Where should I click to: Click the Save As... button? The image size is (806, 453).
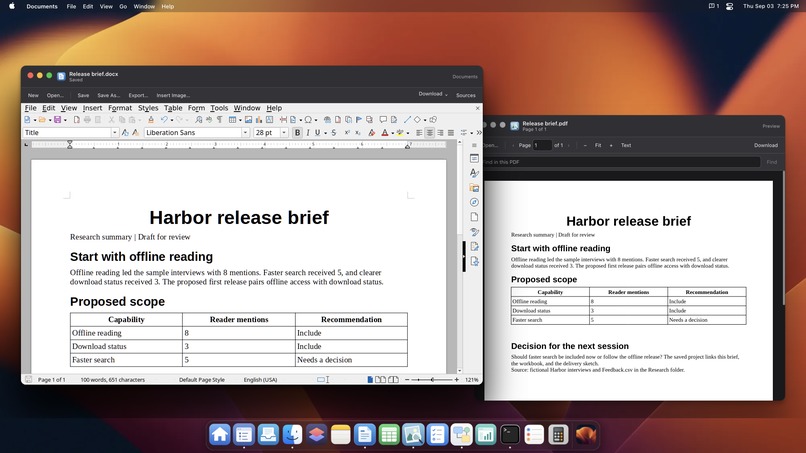[x=108, y=95]
